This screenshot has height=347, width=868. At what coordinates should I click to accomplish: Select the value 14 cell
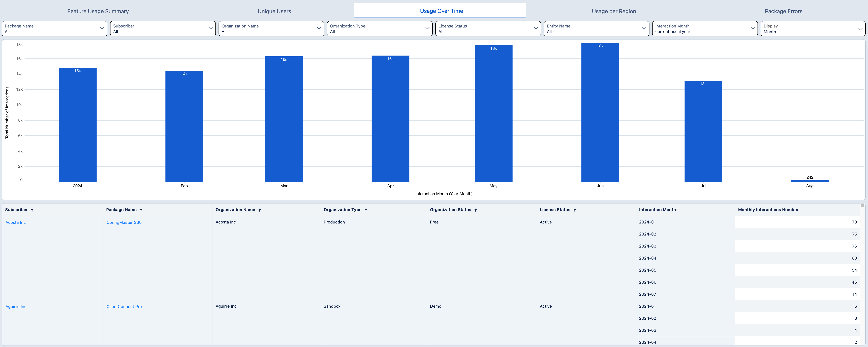click(797, 294)
